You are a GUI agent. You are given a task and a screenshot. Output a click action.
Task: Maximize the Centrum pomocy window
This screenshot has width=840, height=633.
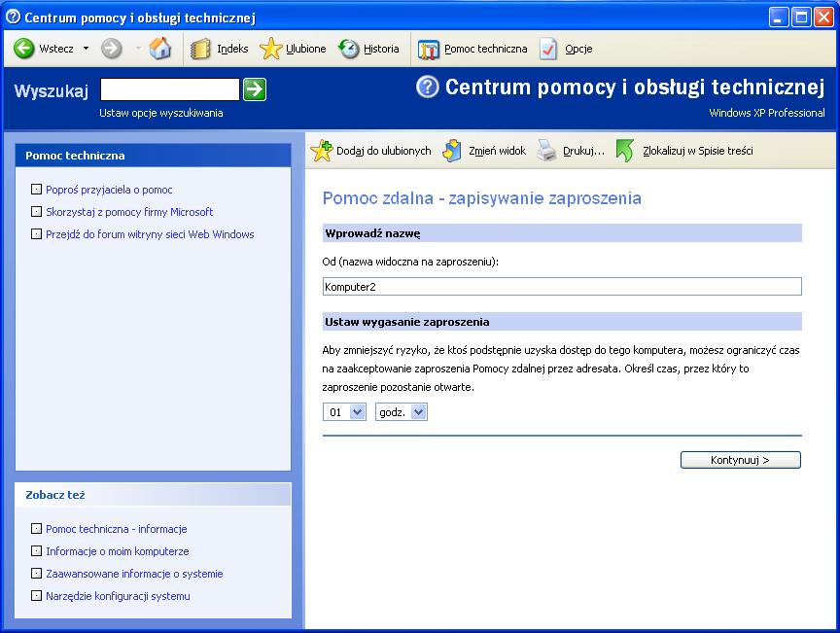click(801, 18)
